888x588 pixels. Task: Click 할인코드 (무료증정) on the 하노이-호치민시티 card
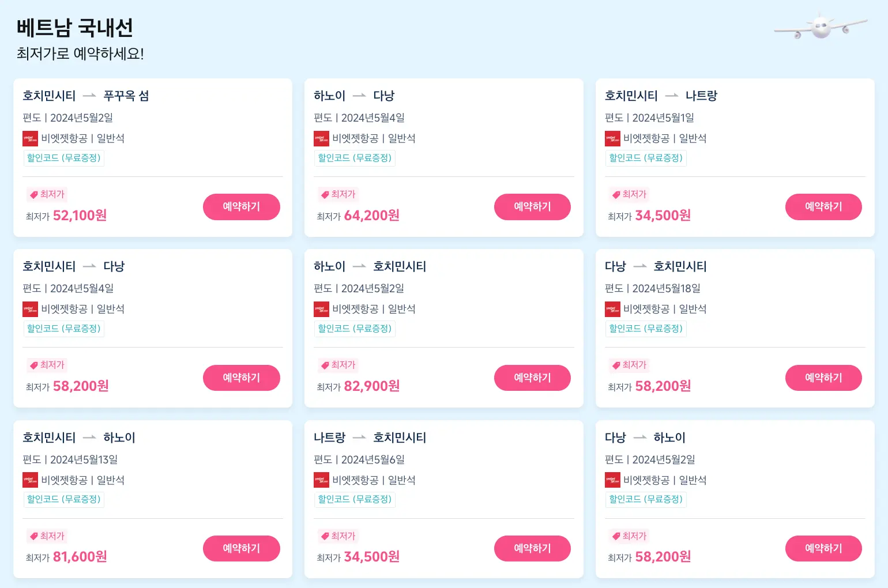(x=355, y=329)
